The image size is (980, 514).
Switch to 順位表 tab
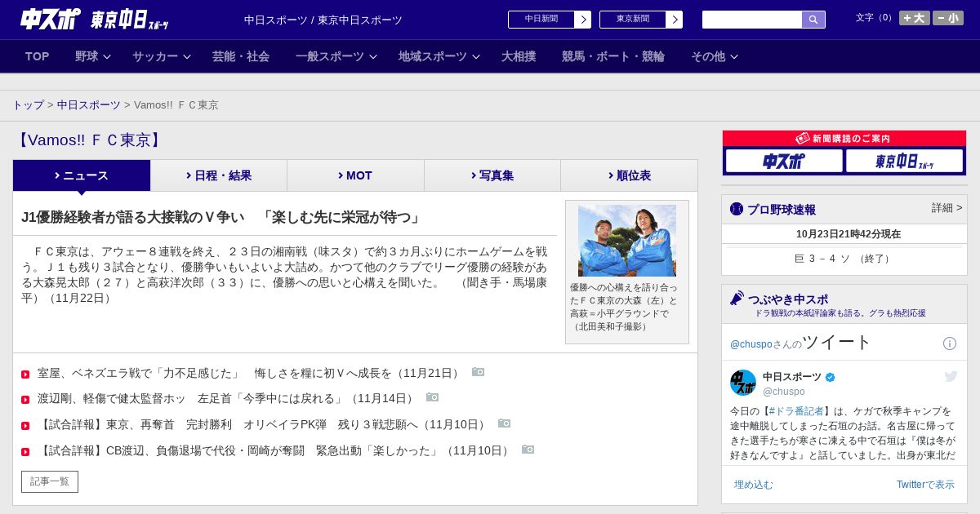coord(629,175)
